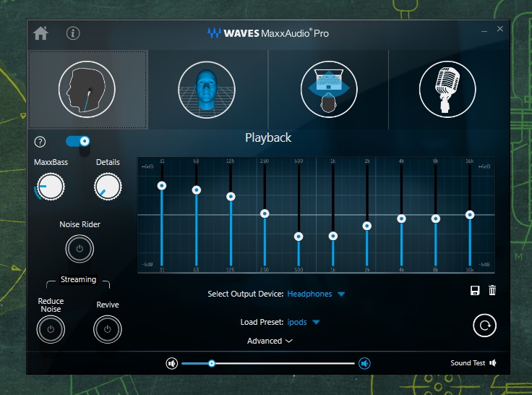This screenshot has width=532, height=395.
Task: Click the MaxxBass knob
Action: [51, 187]
